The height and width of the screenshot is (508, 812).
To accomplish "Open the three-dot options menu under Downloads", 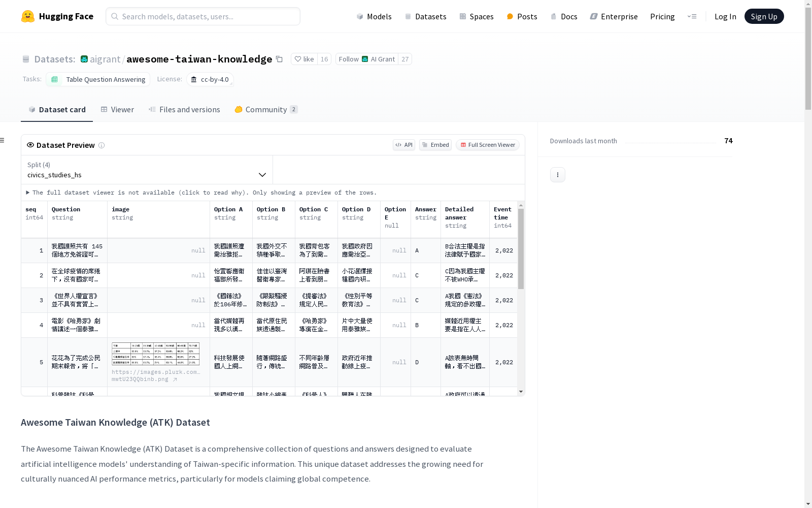I will click(558, 175).
